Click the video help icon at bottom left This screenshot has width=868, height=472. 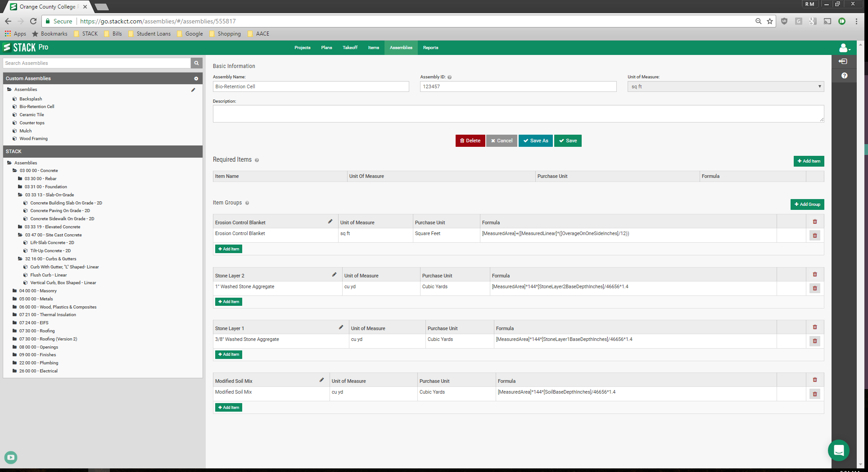tap(11, 458)
